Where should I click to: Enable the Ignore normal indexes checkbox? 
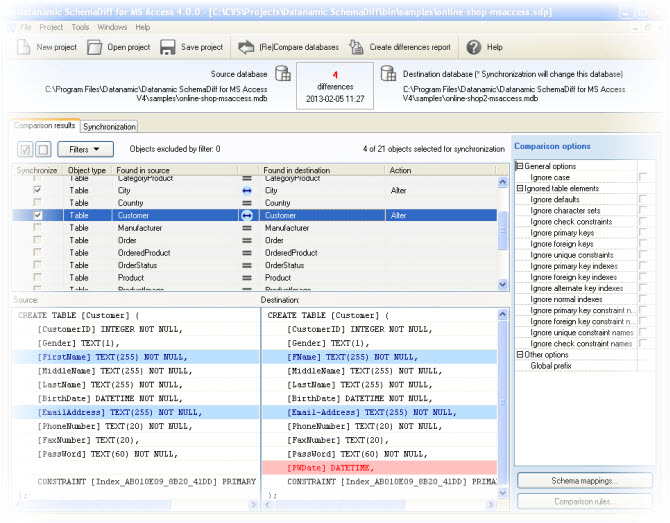pos(643,299)
